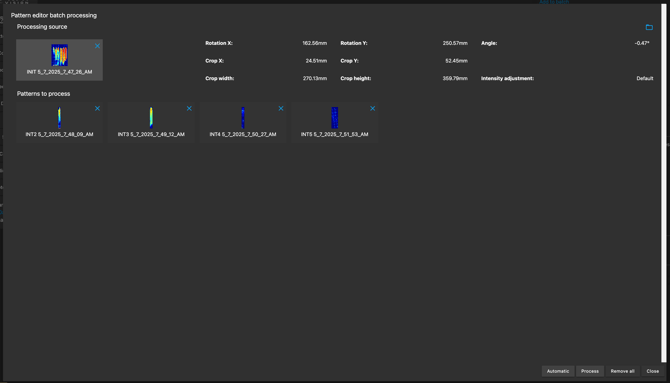The image size is (670, 383).
Task: Click the Rotation X value 162.56mm
Action: [x=314, y=43]
